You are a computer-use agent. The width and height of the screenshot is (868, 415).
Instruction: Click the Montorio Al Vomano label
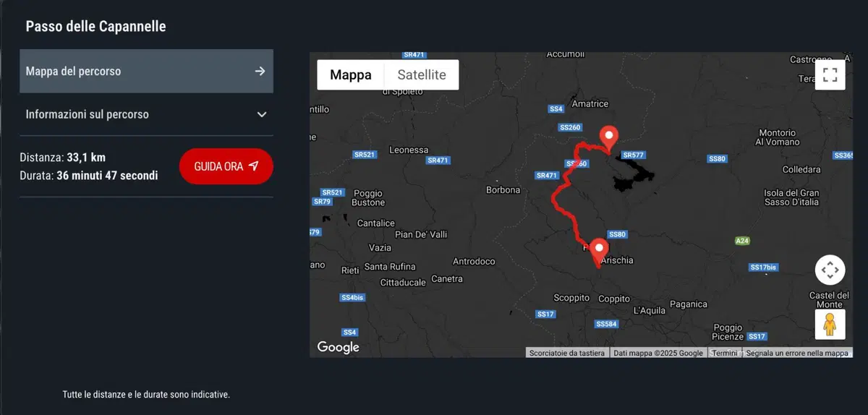[778, 137]
